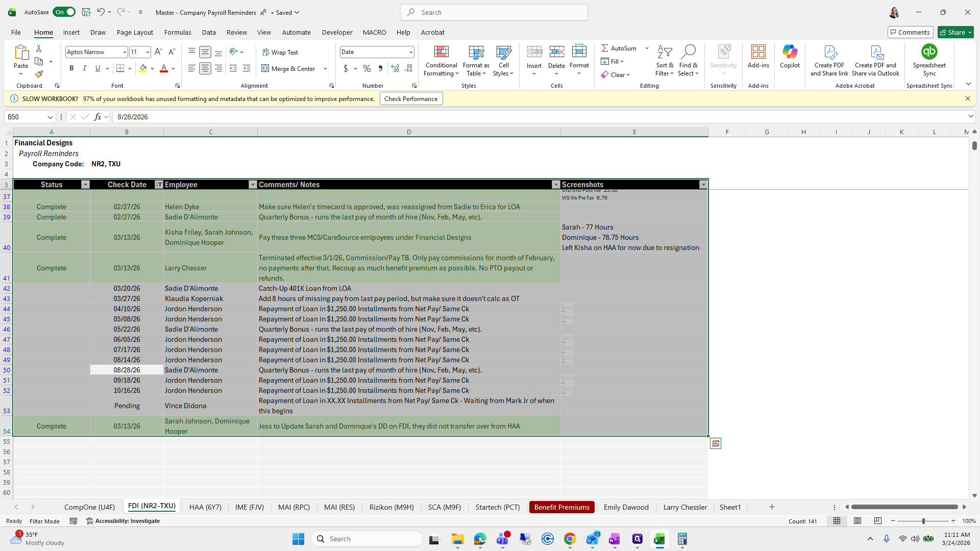Viewport: 980px width, 551px height.
Task: Click the borders icon in Font group
Action: (x=120, y=68)
